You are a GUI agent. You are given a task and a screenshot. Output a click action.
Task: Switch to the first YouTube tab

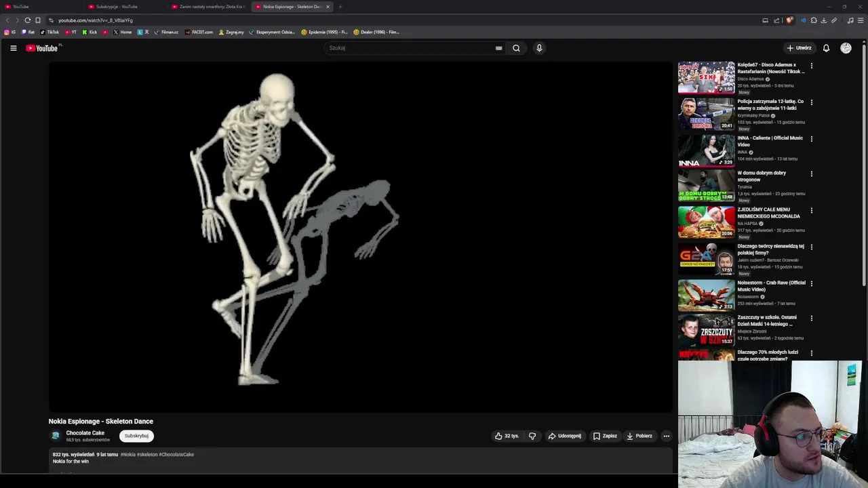(41, 7)
